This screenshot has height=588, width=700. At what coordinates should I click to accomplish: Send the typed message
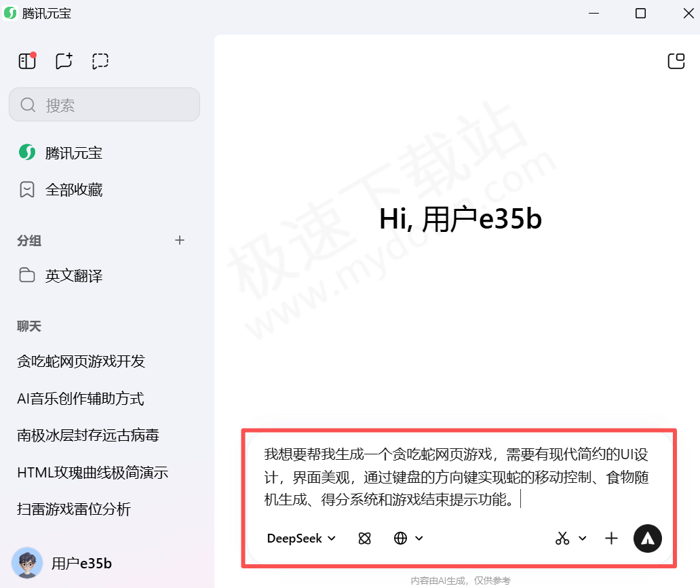pyautogui.click(x=647, y=538)
